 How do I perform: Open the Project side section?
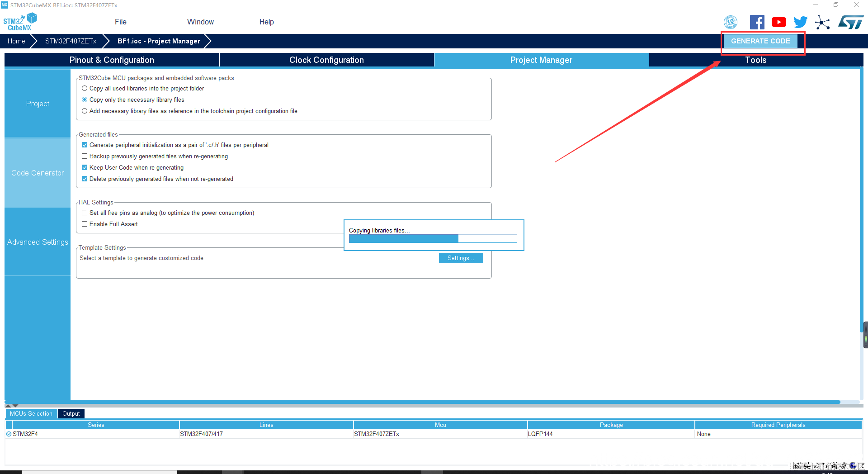38,104
